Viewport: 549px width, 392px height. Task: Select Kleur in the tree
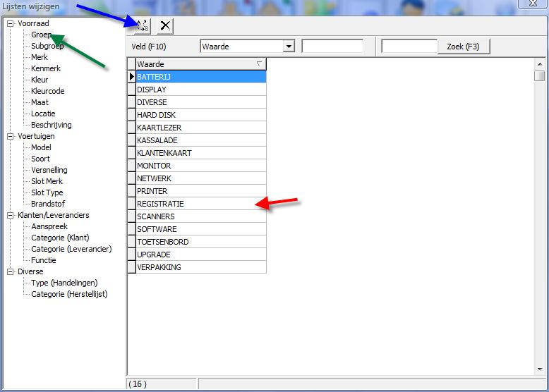point(40,80)
